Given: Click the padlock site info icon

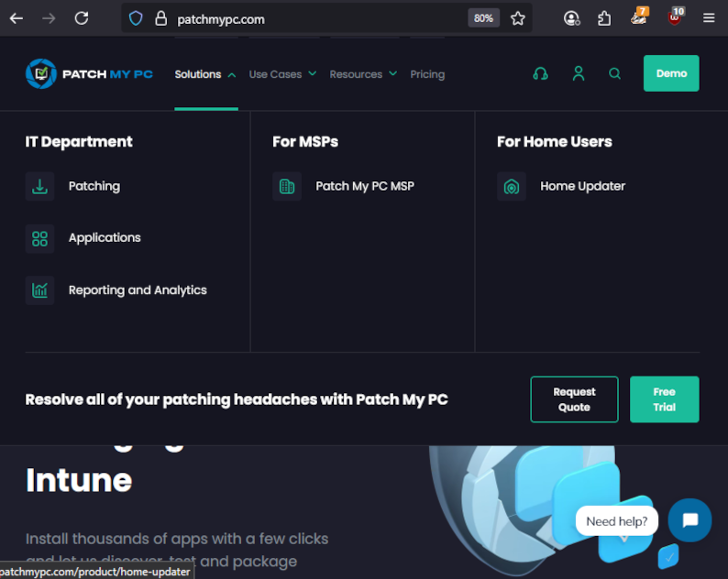Looking at the screenshot, I should click(160, 18).
